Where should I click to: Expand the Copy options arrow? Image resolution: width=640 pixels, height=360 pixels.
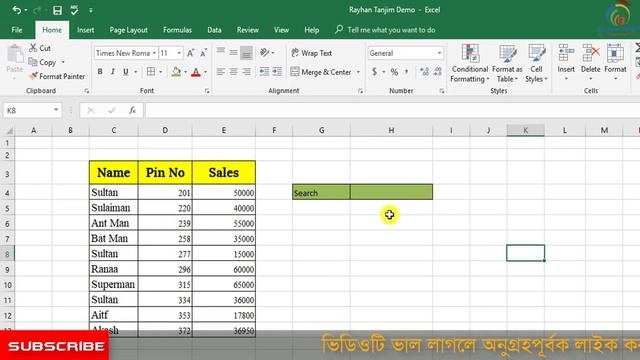click(63, 62)
